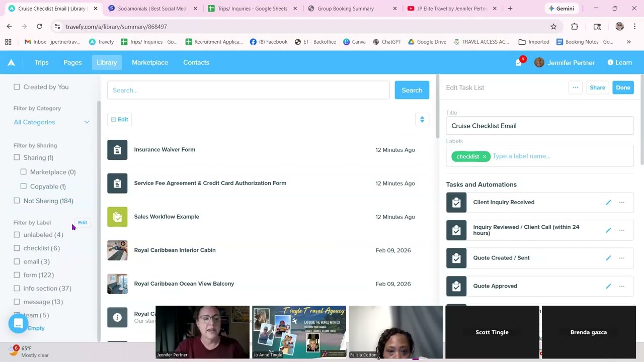Open more options for Inquiry Reviewed task

622,230
